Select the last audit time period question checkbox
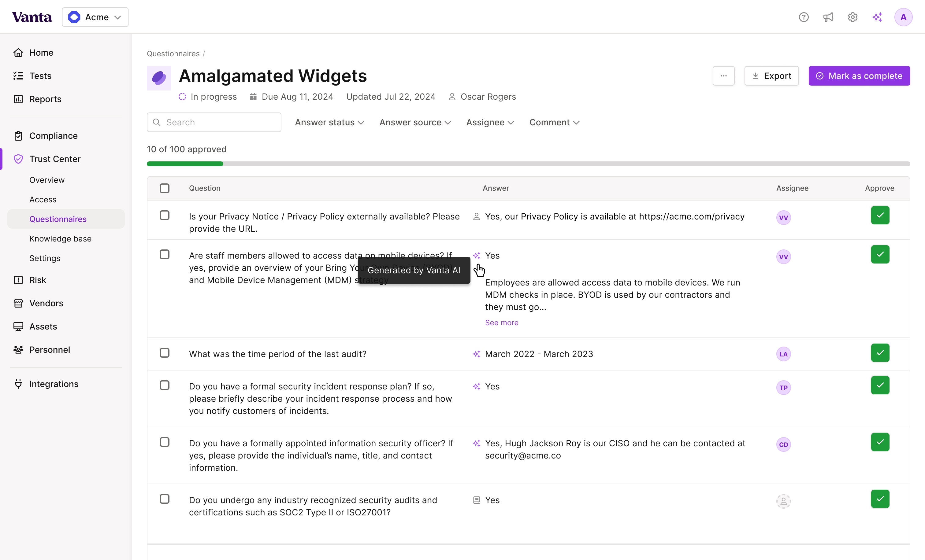 [x=165, y=353]
